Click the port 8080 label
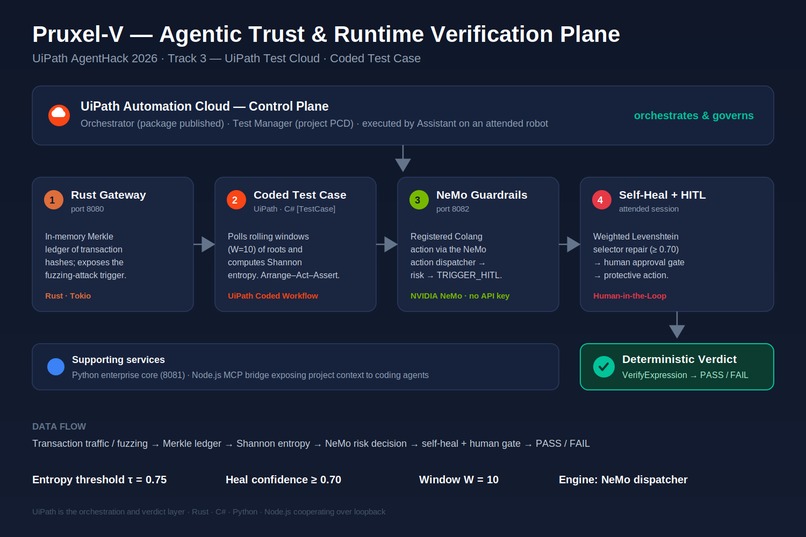 [87, 209]
